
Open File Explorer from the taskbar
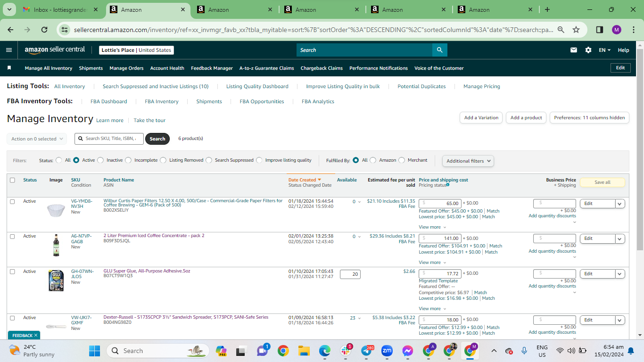point(304,351)
